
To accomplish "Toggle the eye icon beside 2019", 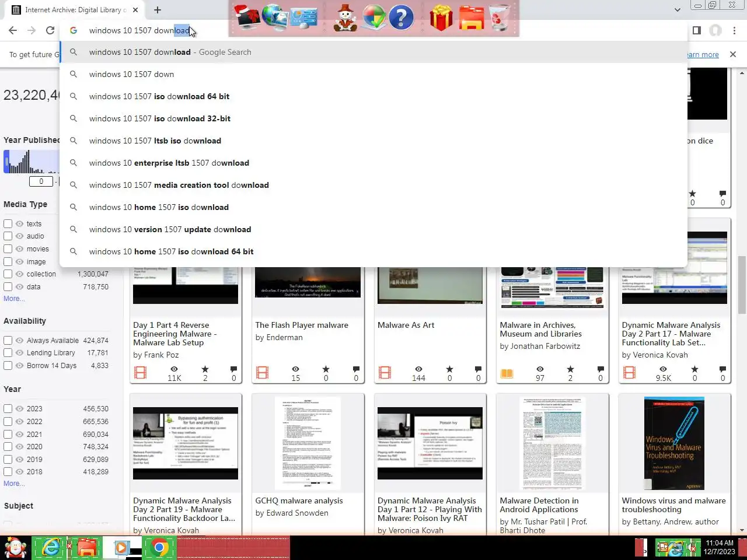I will coord(19,460).
